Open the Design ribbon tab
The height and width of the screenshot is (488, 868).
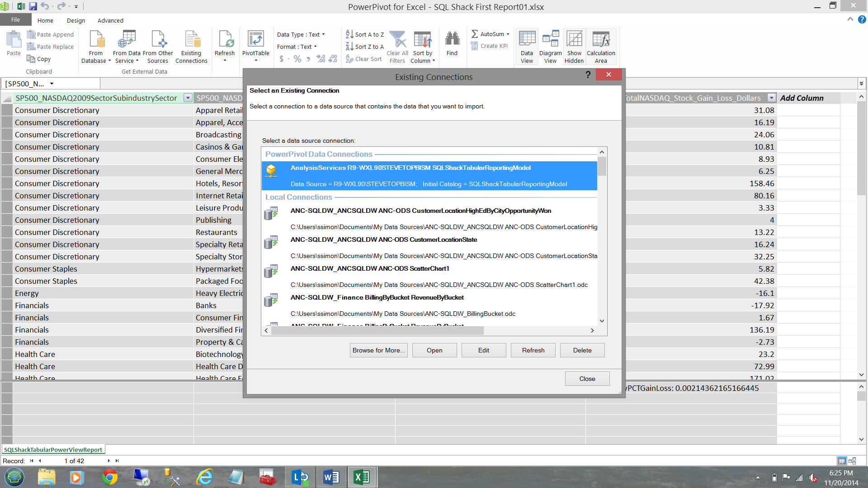click(75, 20)
